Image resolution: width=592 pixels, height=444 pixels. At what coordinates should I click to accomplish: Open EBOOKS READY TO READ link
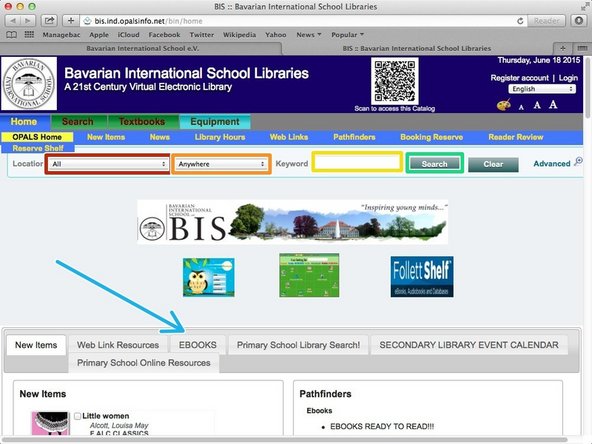tap(382, 426)
